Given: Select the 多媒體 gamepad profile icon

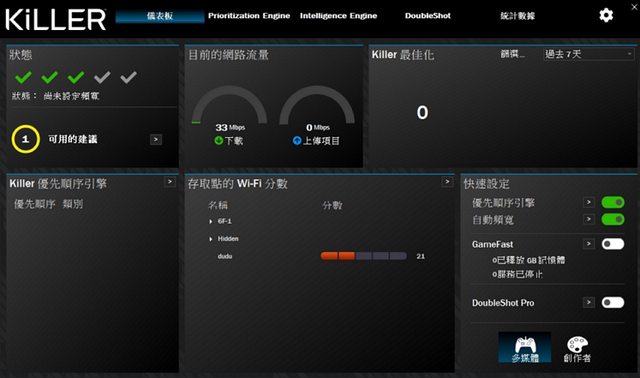Looking at the screenshot, I should click(x=525, y=348).
